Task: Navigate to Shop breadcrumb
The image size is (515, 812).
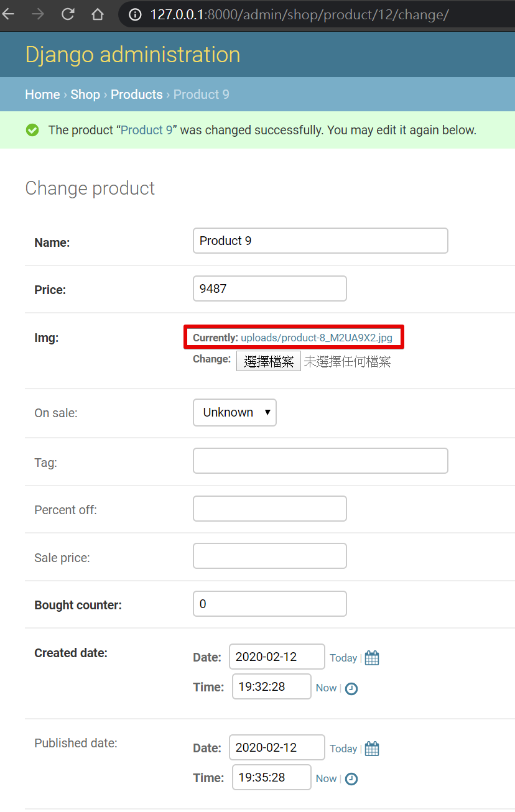Action: point(85,95)
